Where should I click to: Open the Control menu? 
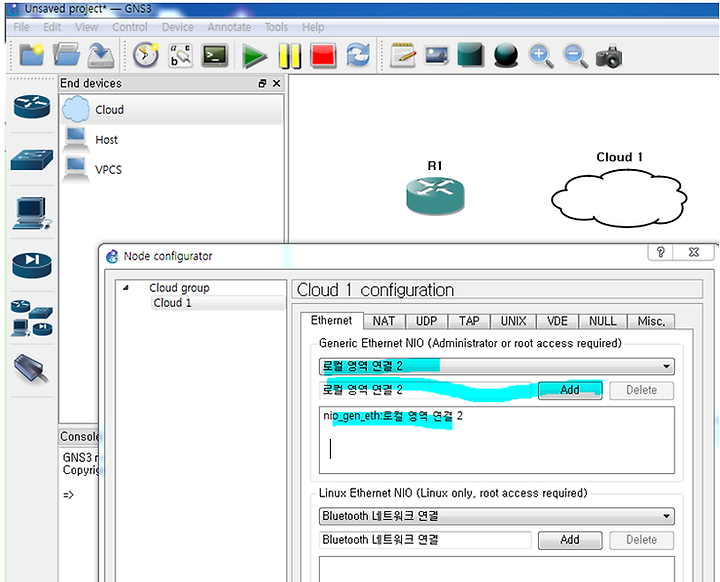coord(129,27)
